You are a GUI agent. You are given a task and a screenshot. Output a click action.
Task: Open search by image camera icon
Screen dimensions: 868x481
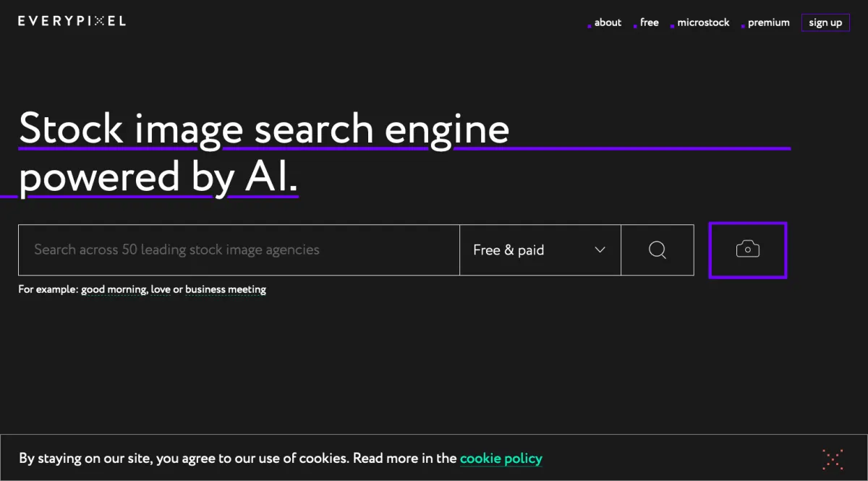(x=747, y=250)
